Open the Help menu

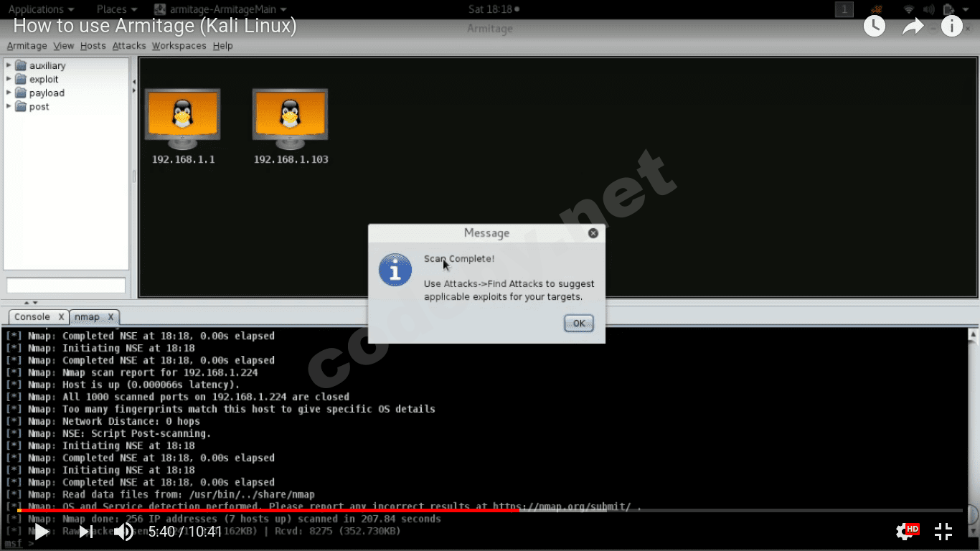click(223, 46)
